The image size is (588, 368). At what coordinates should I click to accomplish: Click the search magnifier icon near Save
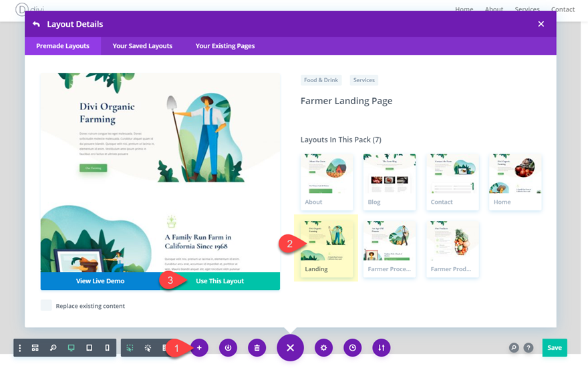click(x=514, y=348)
